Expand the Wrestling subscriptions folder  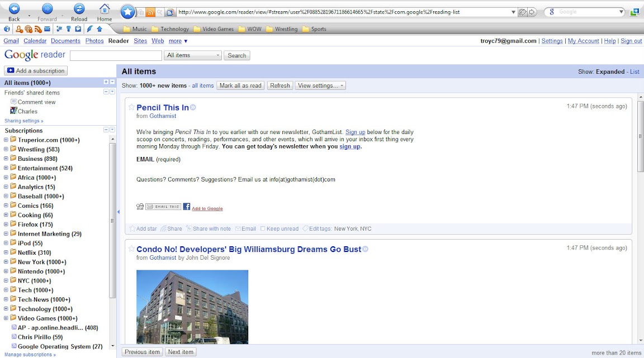tap(6, 149)
